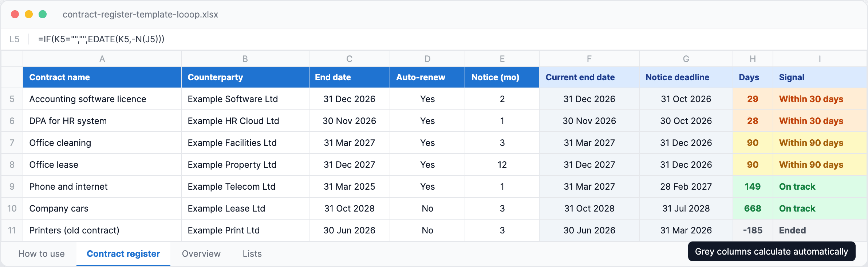Switch to the How to use sheet tab
Screen dimensions: 868x267
click(x=42, y=254)
